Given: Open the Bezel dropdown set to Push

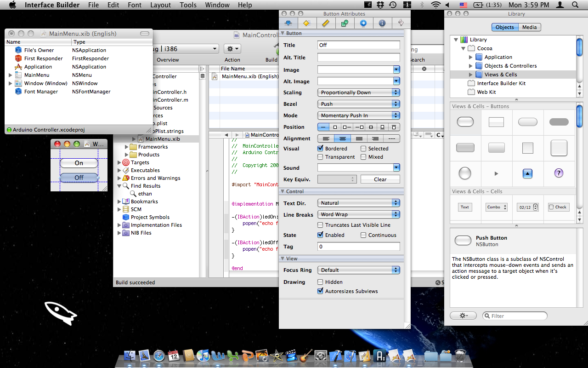Looking at the screenshot, I should click(x=359, y=104).
